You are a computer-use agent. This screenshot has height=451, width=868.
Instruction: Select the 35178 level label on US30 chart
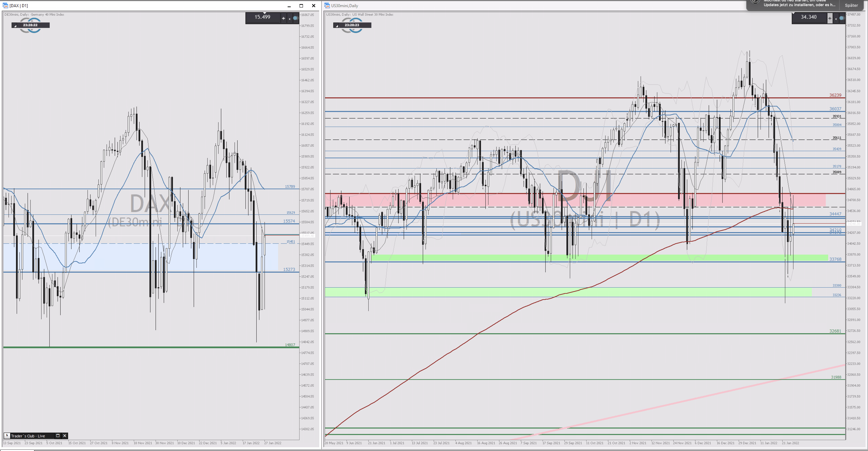(x=837, y=166)
